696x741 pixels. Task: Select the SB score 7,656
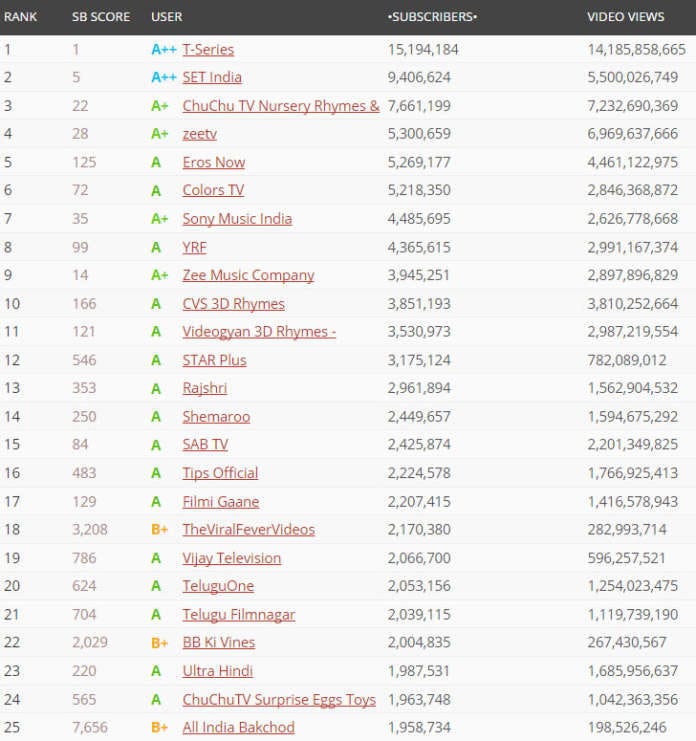pos(90,727)
